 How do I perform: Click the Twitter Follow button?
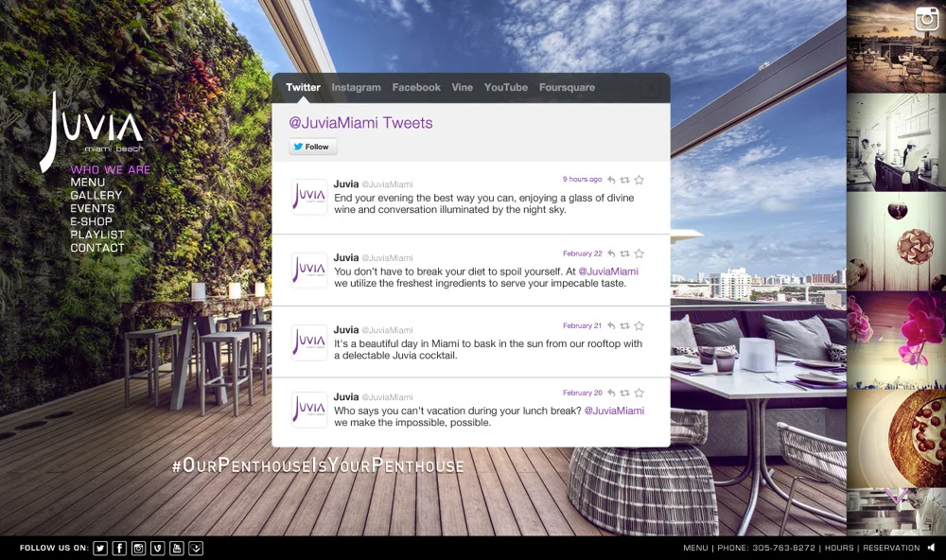(x=312, y=147)
